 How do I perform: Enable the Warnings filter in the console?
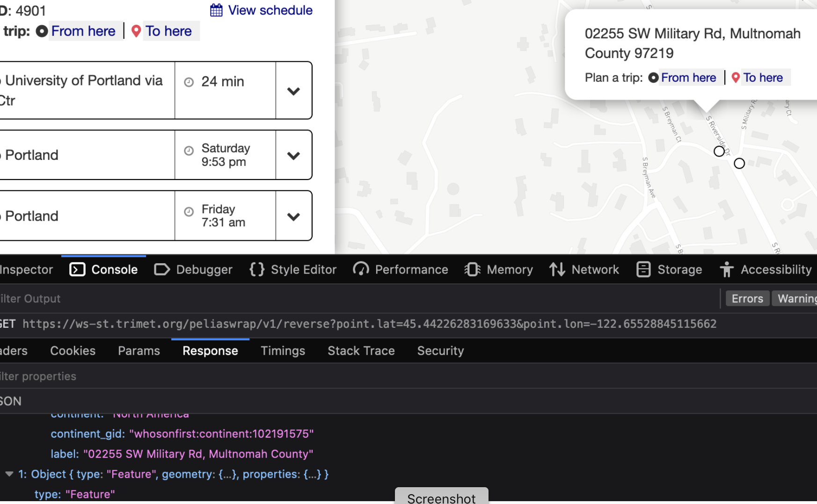pyautogui.click(x=798, y=298)
